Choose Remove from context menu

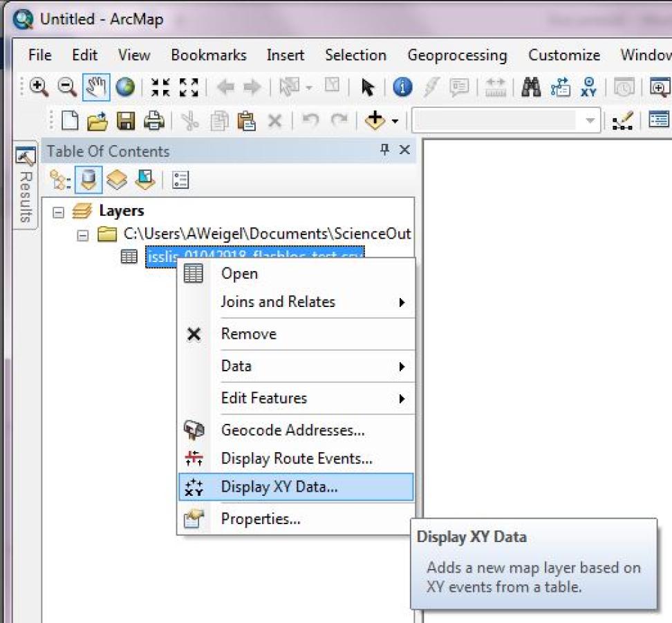[x=296, y=334]
